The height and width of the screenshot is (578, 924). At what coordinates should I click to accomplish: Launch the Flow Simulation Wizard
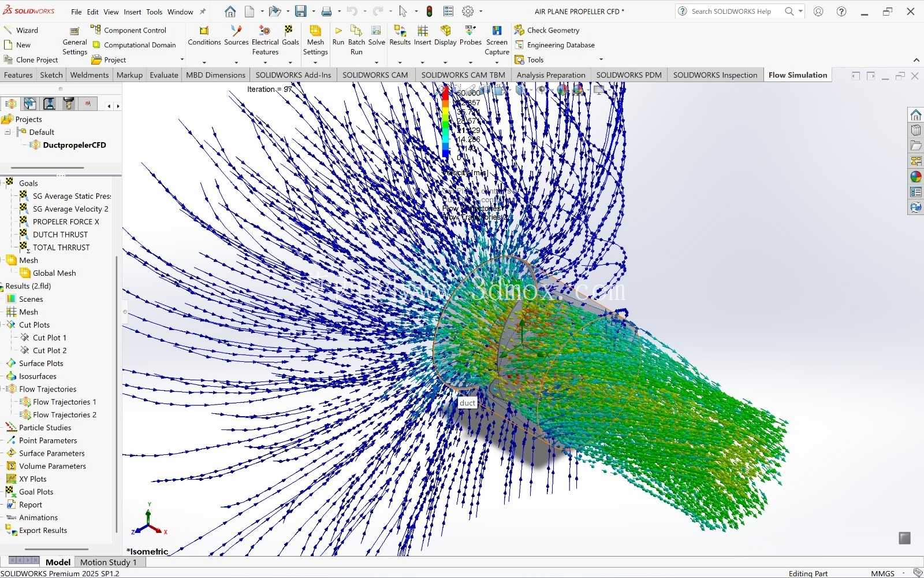[21, 30]
